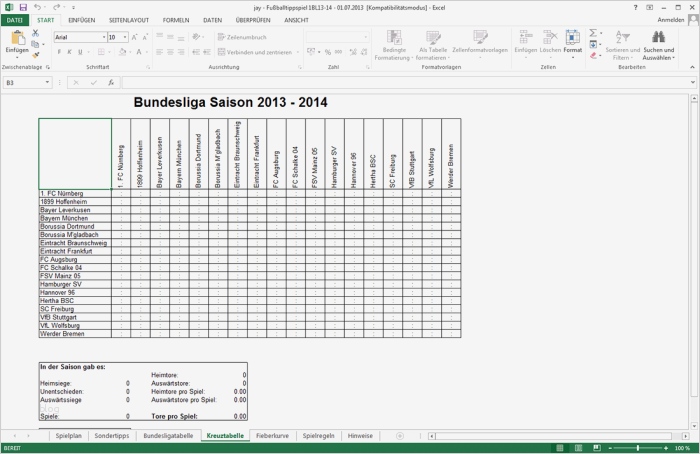Open Zellenformatvorlagen gallery

480,45
